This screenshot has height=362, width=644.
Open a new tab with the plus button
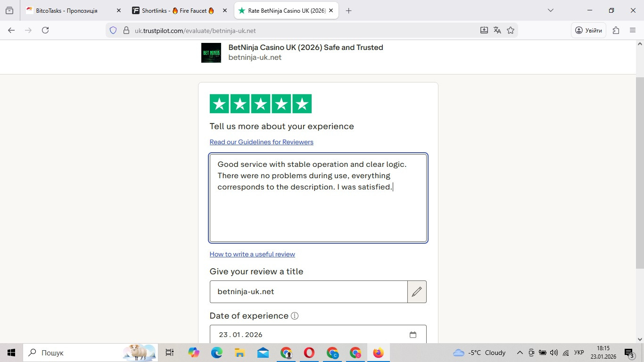pyautogui.click(x=349, y=10)
